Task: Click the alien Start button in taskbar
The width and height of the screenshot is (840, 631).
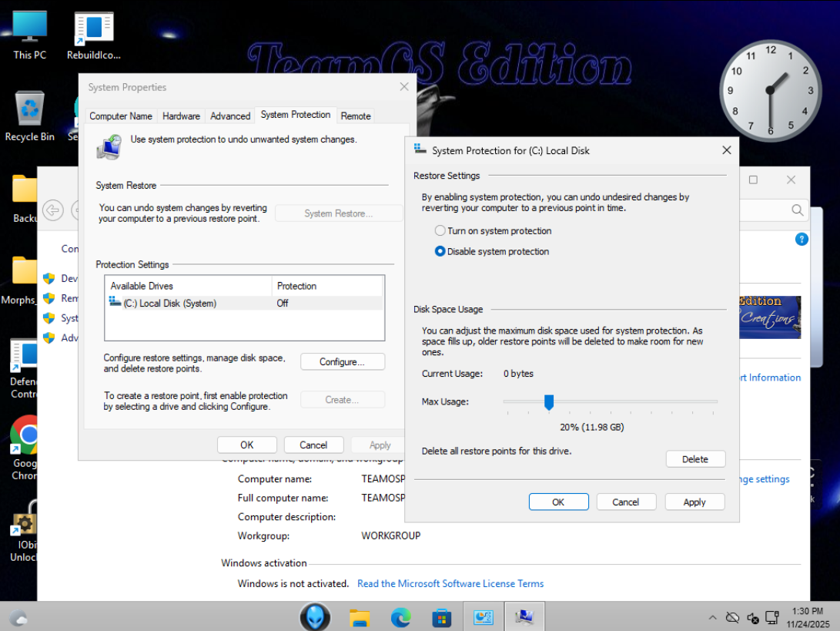Action: coord(315,616)
